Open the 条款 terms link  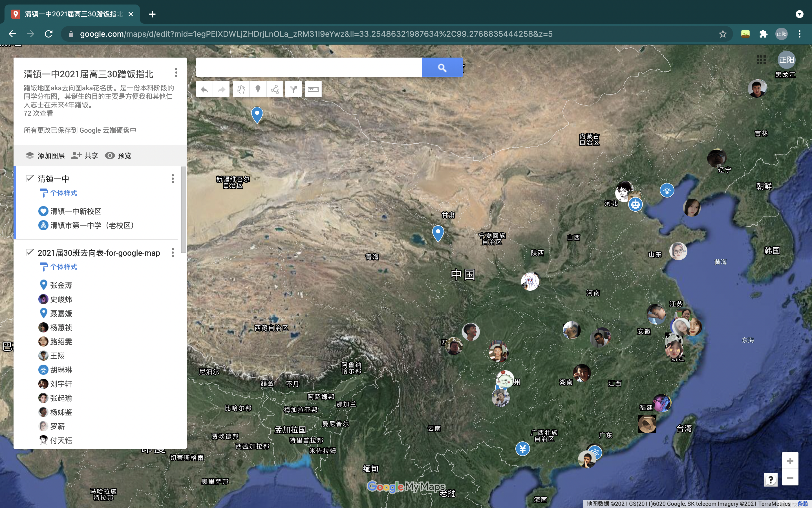803,504
